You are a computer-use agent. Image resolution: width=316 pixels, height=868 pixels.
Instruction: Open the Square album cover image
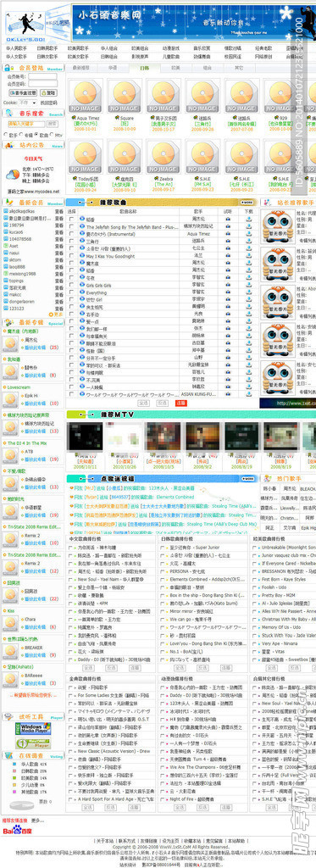coord(124,96)
